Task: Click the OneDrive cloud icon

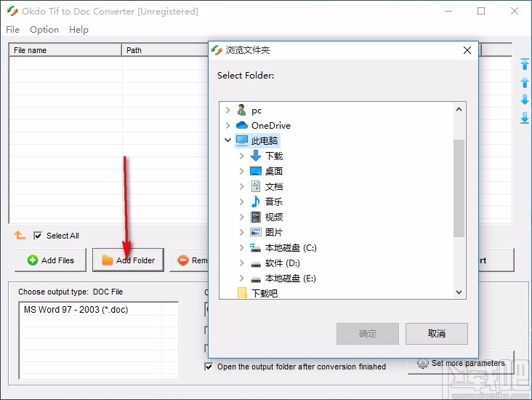Action: 241,125
